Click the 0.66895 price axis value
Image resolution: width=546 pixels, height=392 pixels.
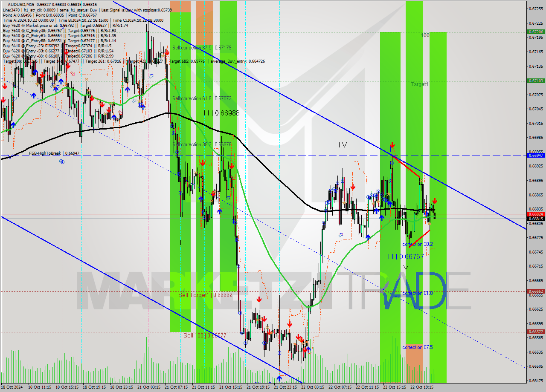click(535, 181)
